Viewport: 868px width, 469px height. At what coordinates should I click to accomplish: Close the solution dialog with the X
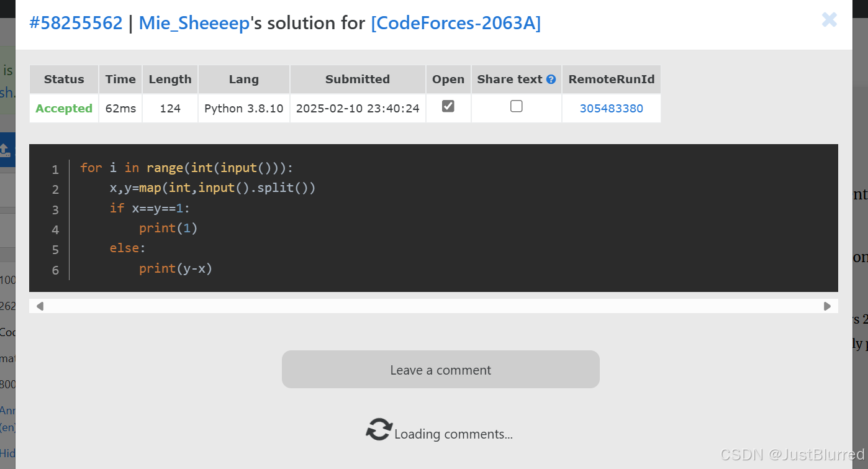[829, 20]
